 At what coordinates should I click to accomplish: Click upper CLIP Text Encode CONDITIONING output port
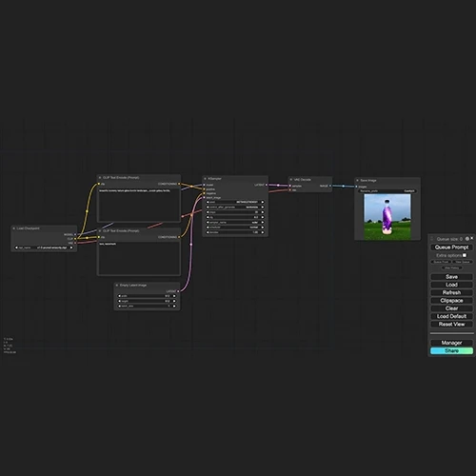pos(179,184)
